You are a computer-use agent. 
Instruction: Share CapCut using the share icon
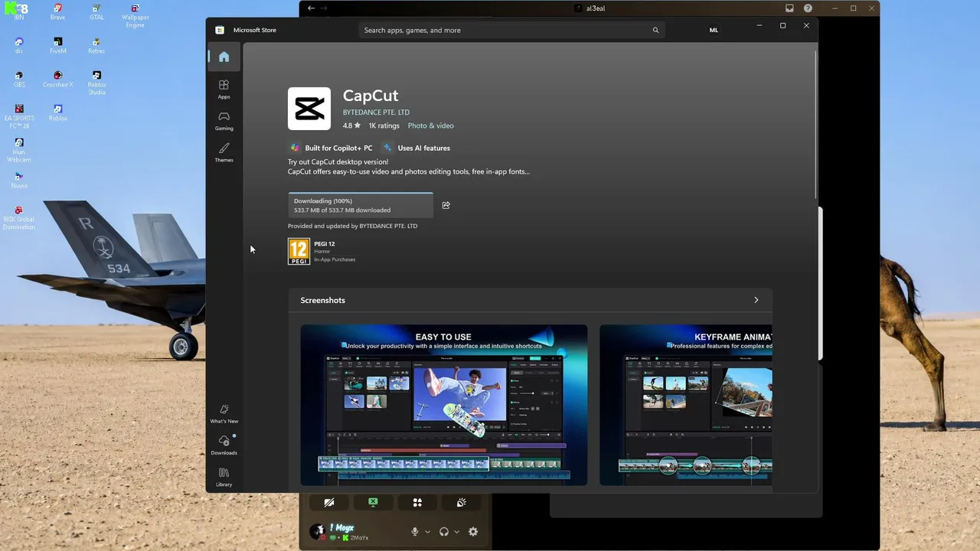(x=446, y=205)
